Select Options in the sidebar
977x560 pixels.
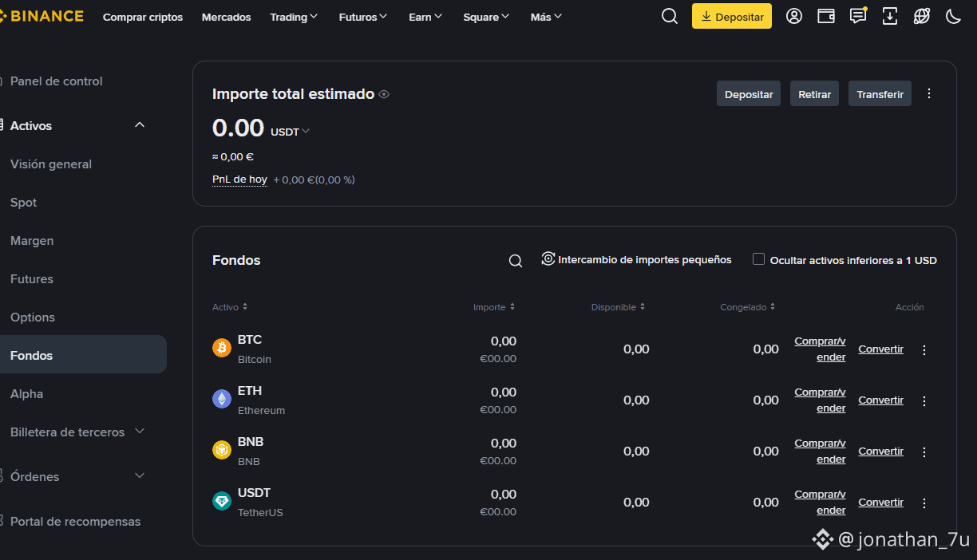click(33, 317)
